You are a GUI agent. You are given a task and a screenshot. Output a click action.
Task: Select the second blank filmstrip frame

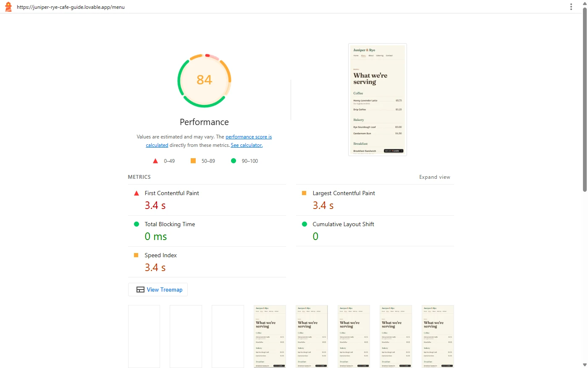click(186, 337)
